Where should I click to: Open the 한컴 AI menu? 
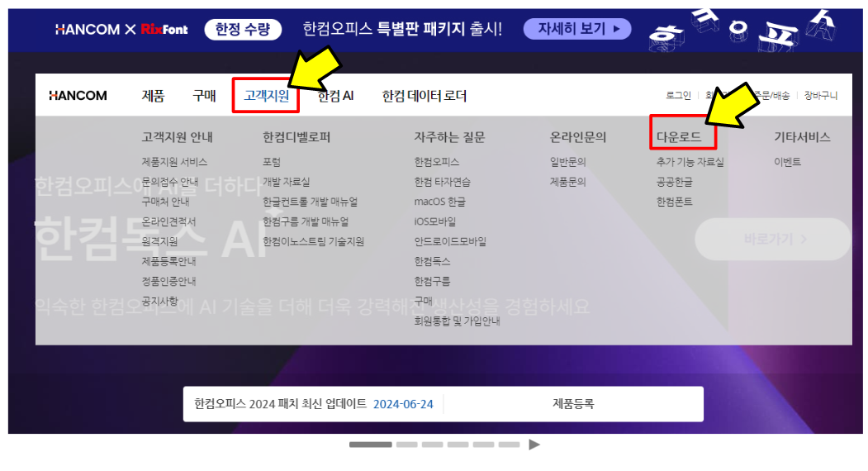click(335, 96)
